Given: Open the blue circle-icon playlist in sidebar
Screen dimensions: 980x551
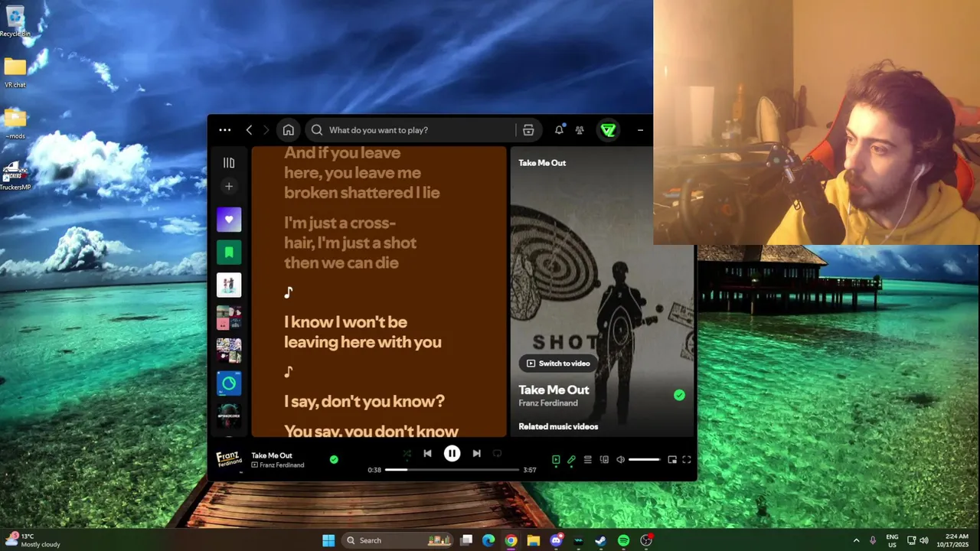Looking at the screenshot, I should point(229,383).
